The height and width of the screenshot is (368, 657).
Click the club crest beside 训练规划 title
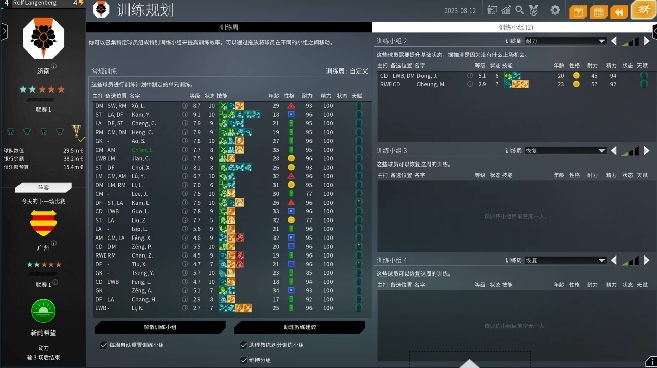(x=101, y=10)
